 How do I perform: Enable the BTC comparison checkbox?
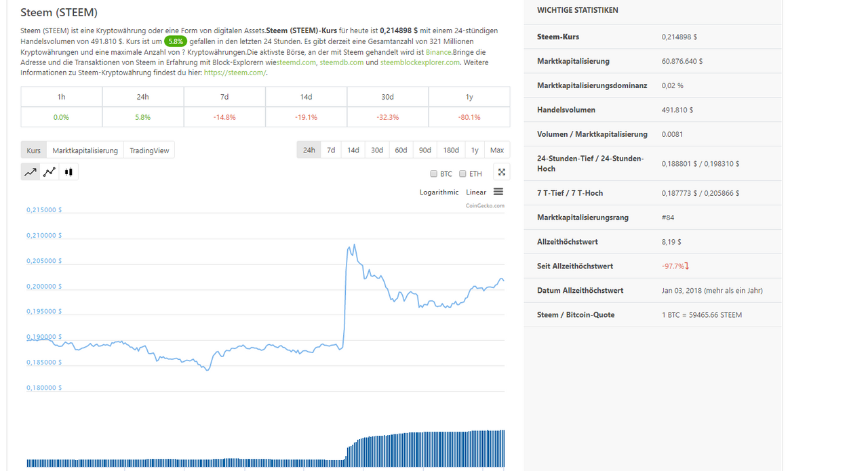click(x=434, y=174)
